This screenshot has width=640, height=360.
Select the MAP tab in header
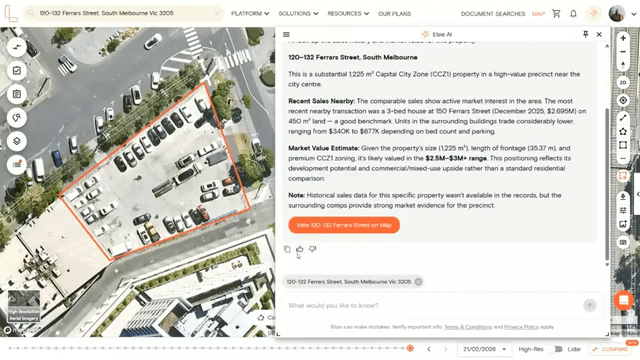(538, 13)
